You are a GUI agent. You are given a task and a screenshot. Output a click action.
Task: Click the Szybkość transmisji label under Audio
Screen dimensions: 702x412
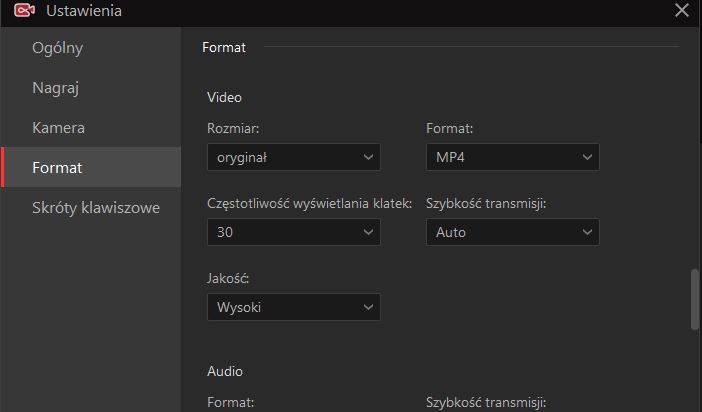486,402
